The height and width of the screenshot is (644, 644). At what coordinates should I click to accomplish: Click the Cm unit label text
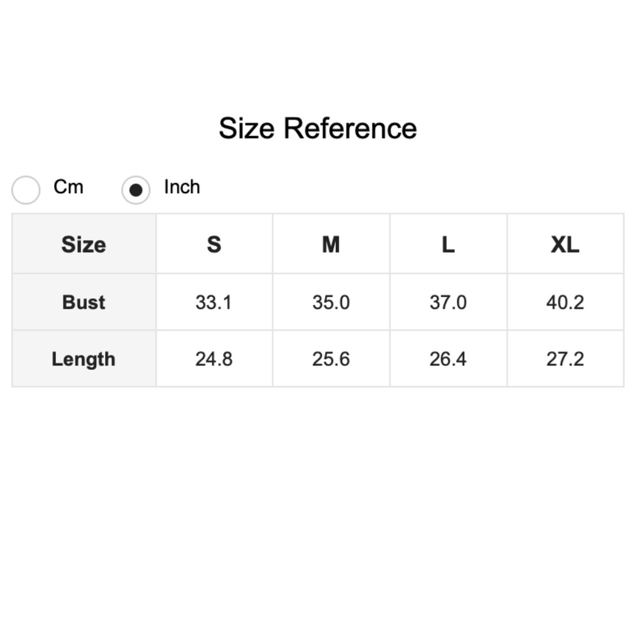pyautogui.click(x=68, y=187)
